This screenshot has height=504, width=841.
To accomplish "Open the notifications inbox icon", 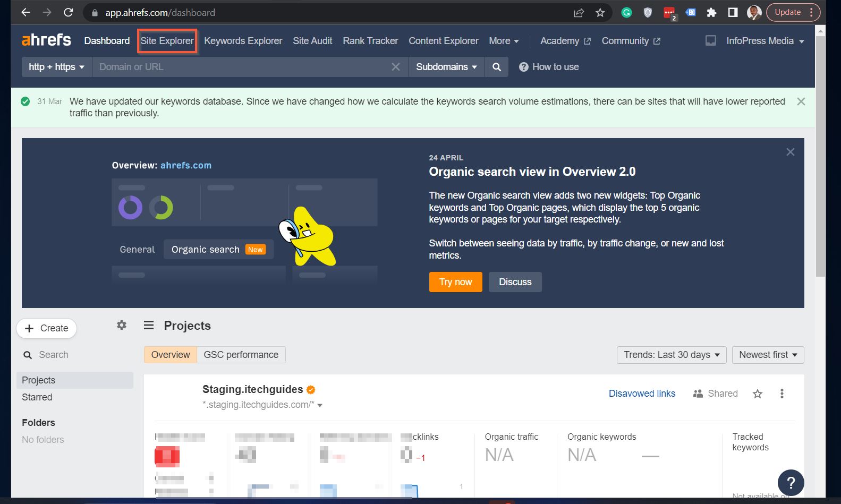I will click(x=710, y=40).
